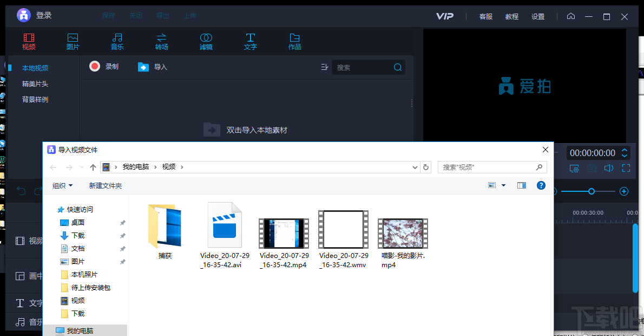The width and height of the screenshot is (644, 336).
Task: Mute the preview speaker icon
Action: pos(608,168)
